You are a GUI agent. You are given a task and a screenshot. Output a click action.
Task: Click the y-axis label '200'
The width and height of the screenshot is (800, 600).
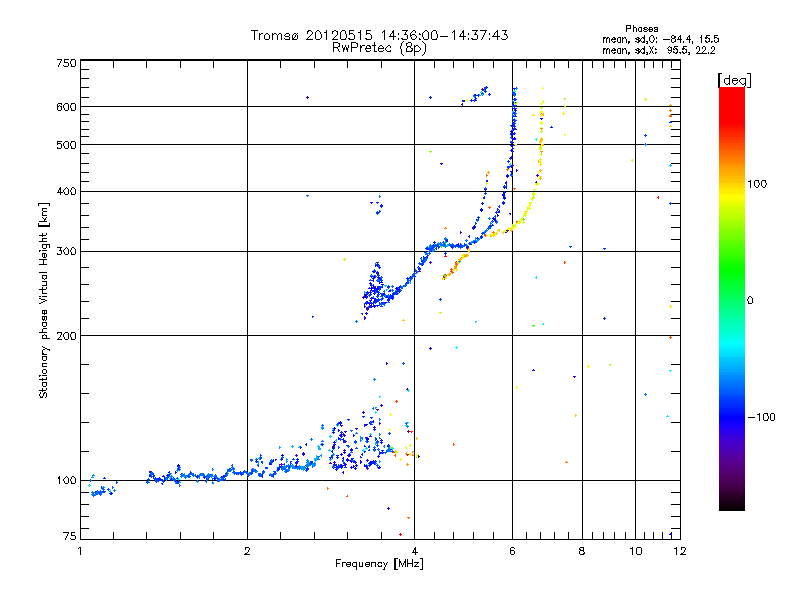point(66,336)
